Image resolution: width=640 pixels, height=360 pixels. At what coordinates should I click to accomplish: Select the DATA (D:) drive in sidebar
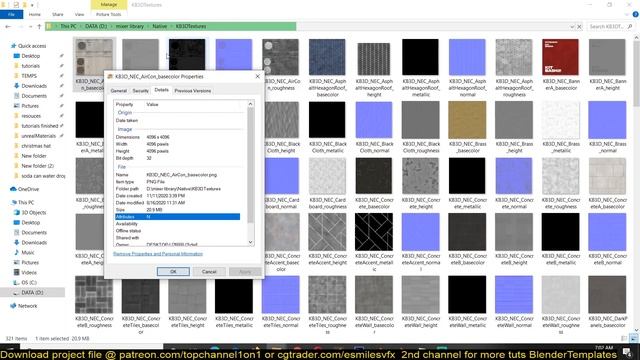tap(32, 292)
